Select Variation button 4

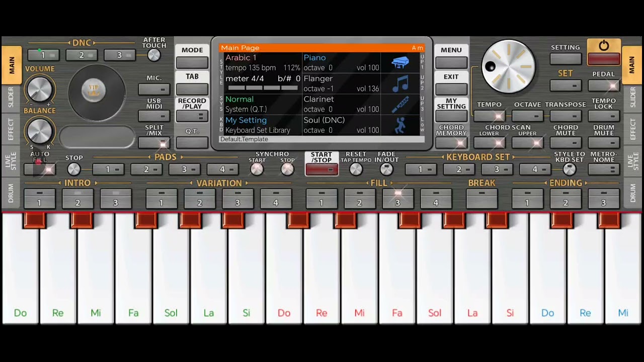[275, 199]
